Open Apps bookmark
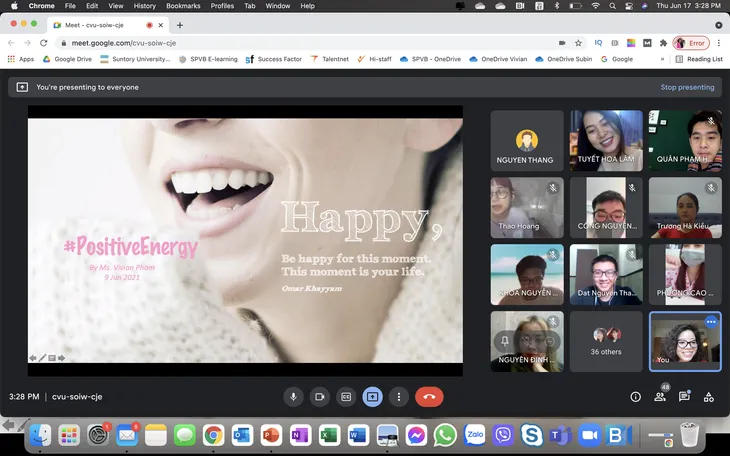The image size is (730, 456). 20,59
